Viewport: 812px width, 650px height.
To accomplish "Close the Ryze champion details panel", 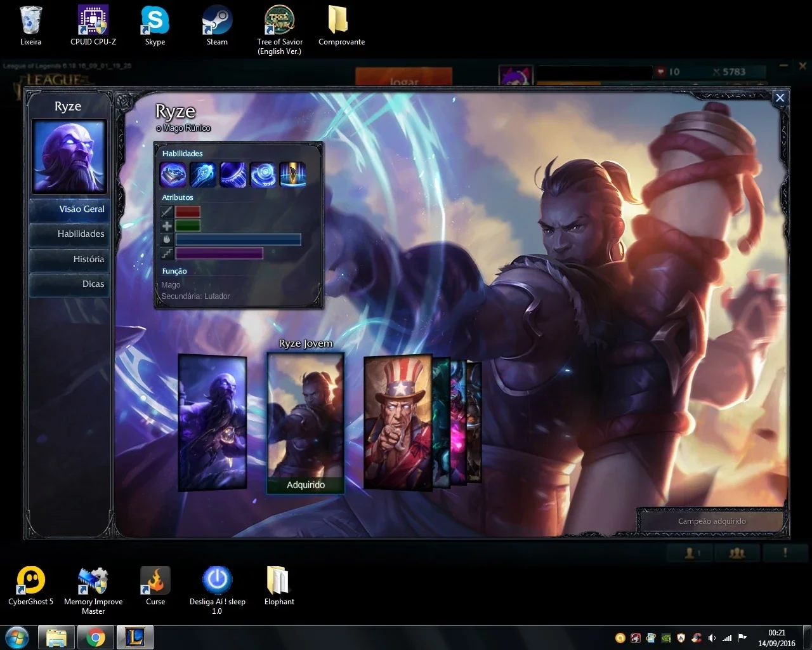I will pyautogui.click(x=780, y=98).
